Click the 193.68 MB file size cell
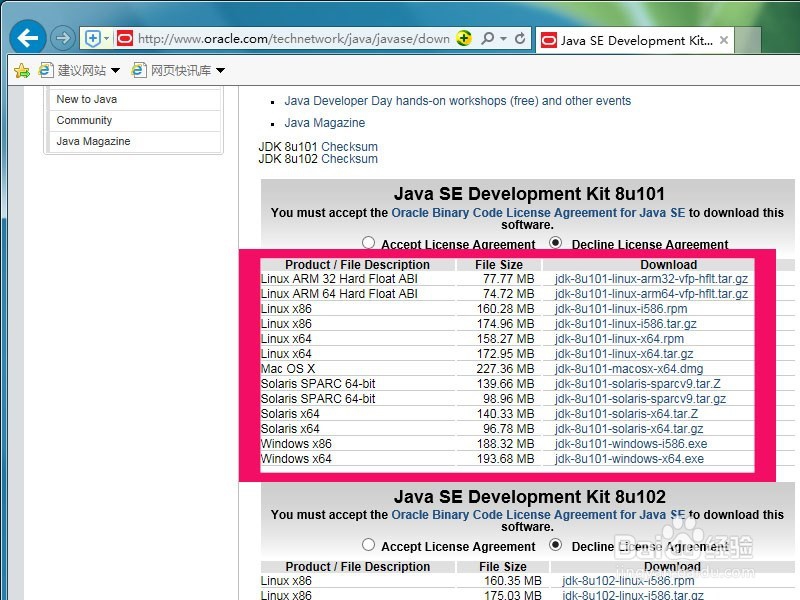Screen dimensions: 800x600 pos(506,459)
